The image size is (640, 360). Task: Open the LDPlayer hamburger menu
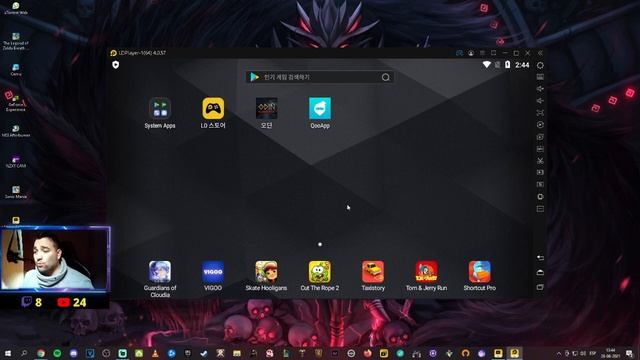(482, 53)
